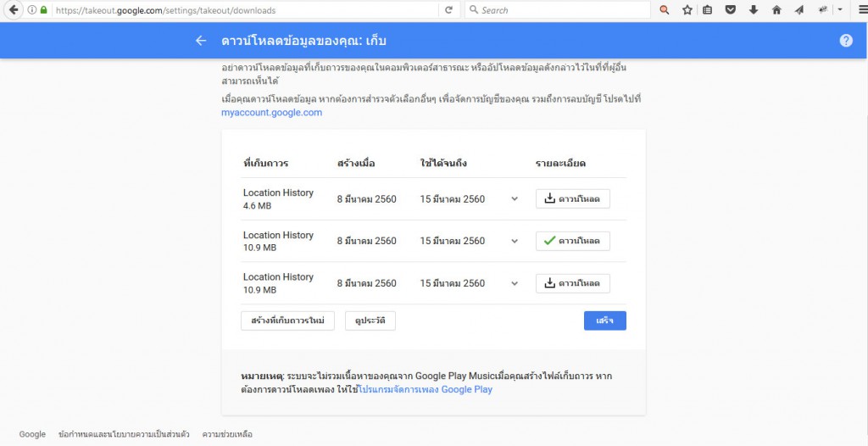Bookmark this page with the star icon
The image size is (868, 446).
687,10
